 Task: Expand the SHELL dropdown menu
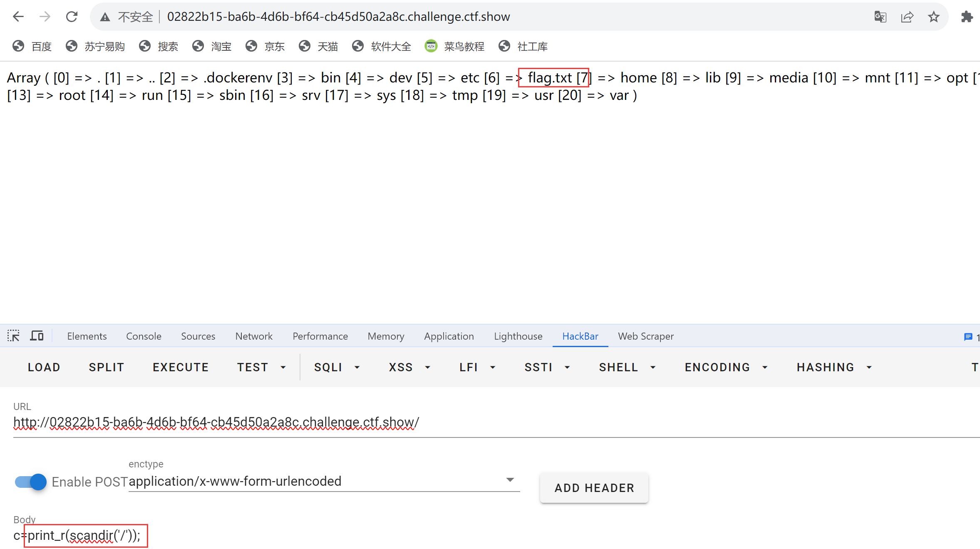(x=628, y=367)
